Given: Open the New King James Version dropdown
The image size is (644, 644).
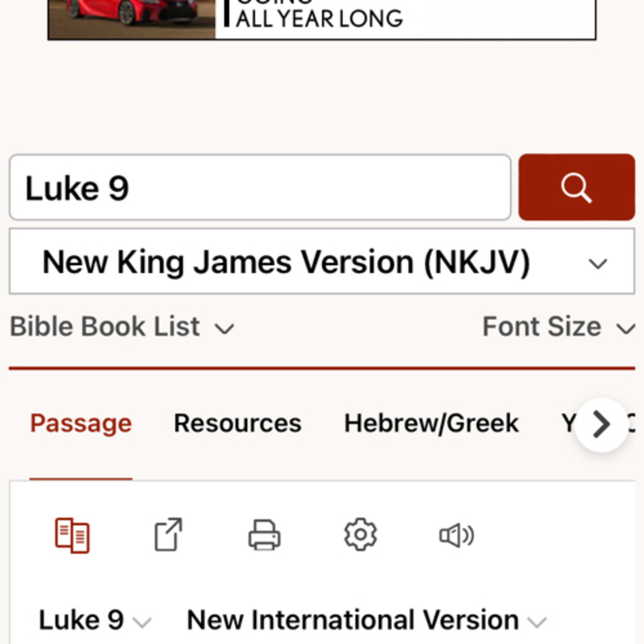Looking at the screenshot, I should [322, 262].
